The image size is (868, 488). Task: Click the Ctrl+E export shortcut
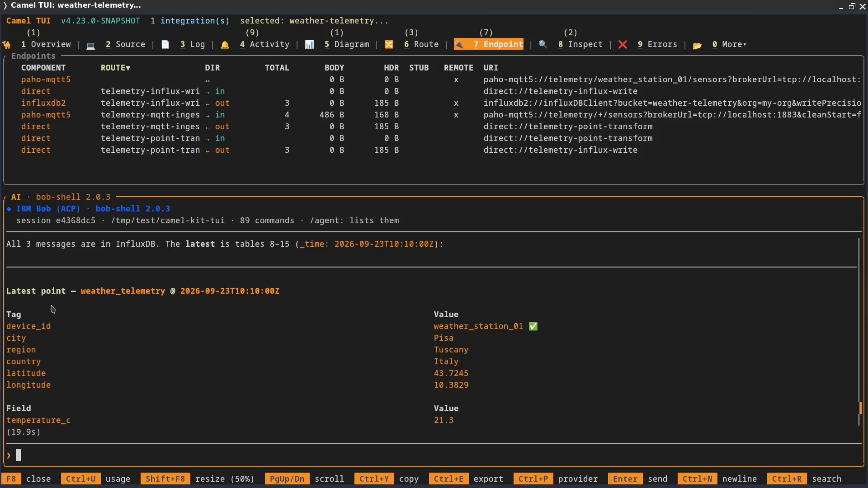(x=466, y=479)
